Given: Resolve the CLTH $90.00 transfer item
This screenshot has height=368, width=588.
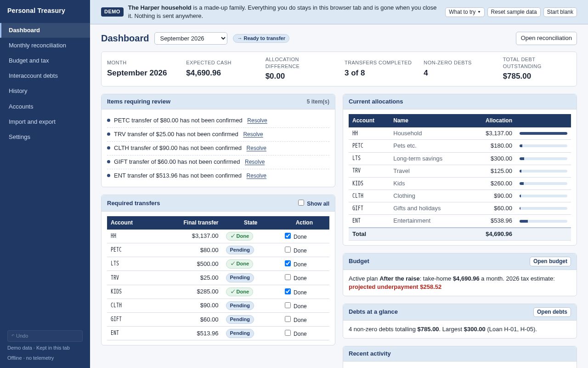Looking at the screenshot, I should [256, 148].
